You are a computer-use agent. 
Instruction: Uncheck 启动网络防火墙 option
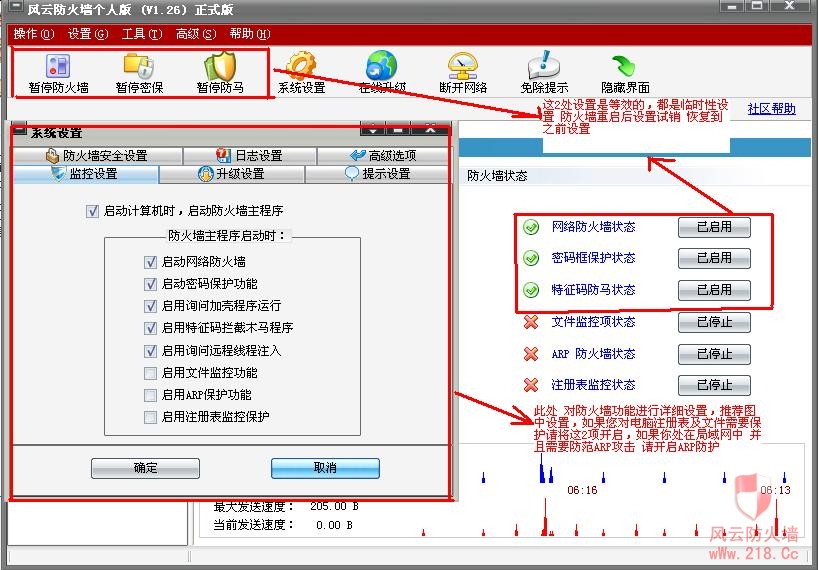[150, 262]
